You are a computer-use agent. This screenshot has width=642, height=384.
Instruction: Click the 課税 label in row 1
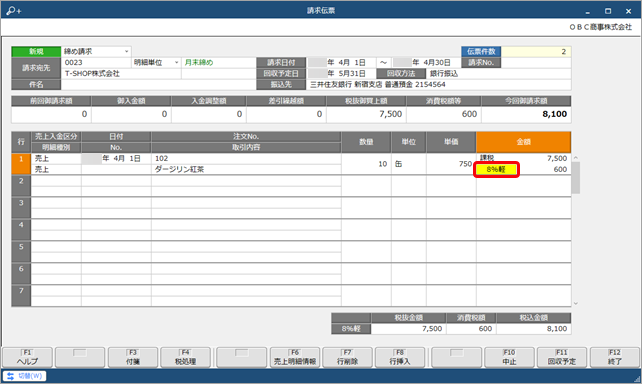[x=487, y=158]
